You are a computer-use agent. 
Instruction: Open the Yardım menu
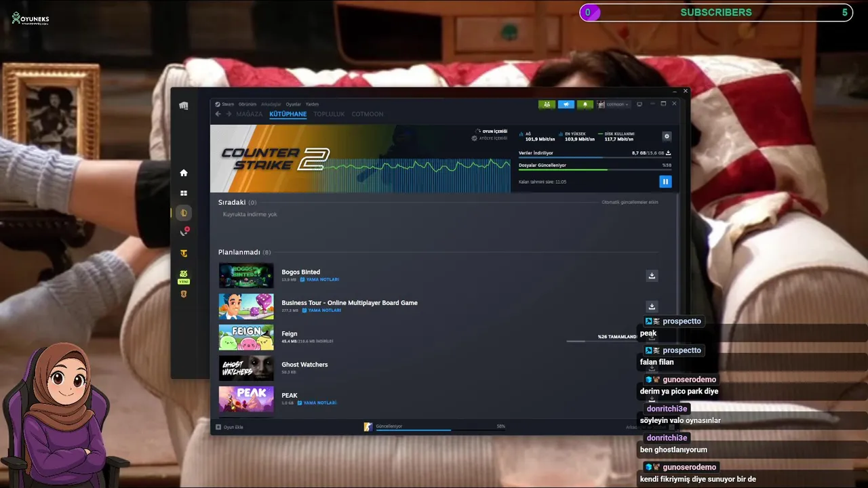[312, 104]
